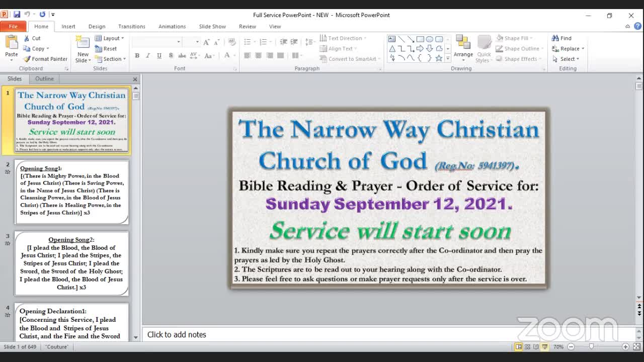Open the Font Color picker
Image resolution: width=644 pixels, height=362 pixels.
(228, 55)
